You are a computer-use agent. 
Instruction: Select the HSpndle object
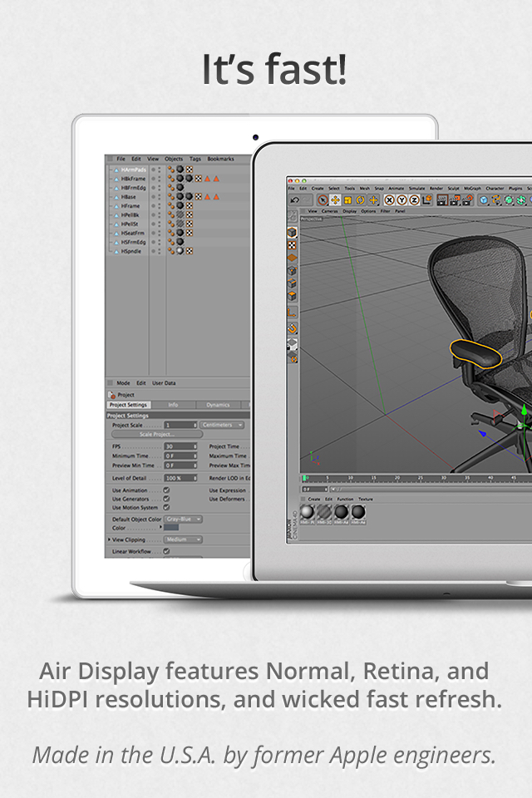point(131,251)
